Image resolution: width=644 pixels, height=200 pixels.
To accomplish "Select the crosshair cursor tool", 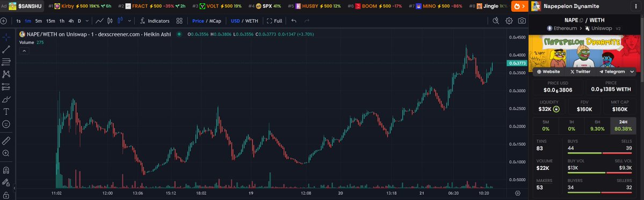I will tap(6, 38).
